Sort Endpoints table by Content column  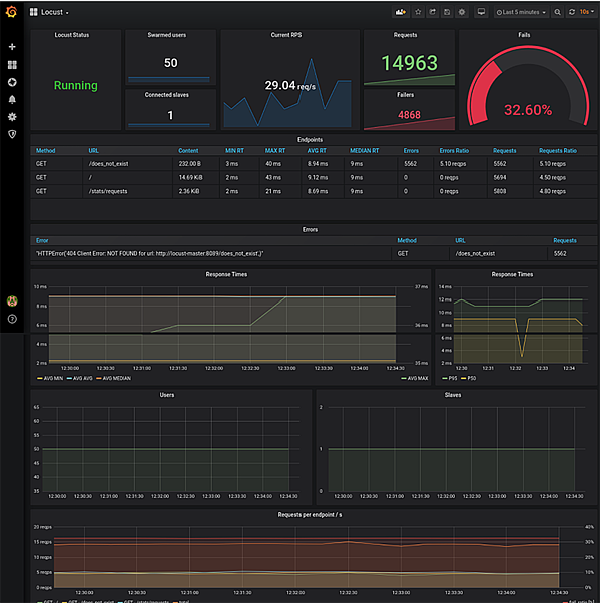(188, 151)
